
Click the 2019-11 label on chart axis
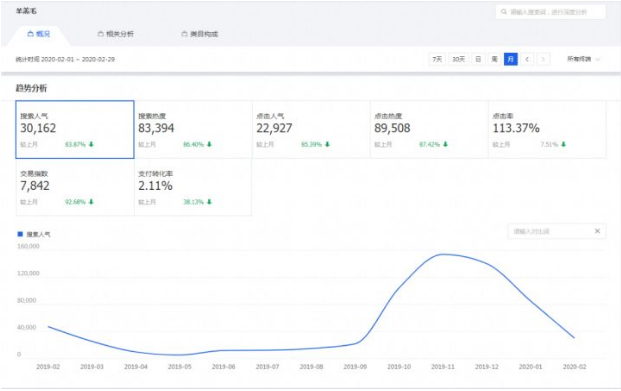point(443,367)
